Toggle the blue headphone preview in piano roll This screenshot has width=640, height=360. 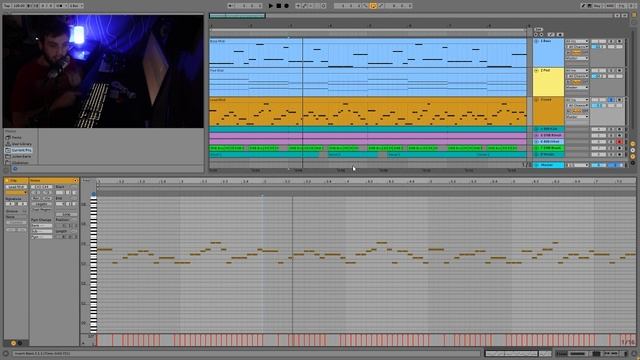click(93, 194)
